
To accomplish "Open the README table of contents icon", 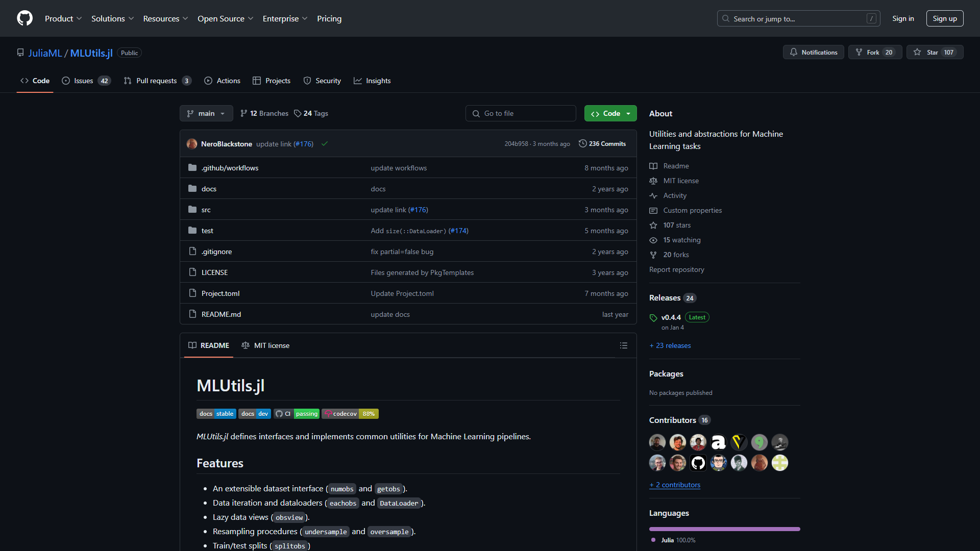I will (x=623, y=345).
